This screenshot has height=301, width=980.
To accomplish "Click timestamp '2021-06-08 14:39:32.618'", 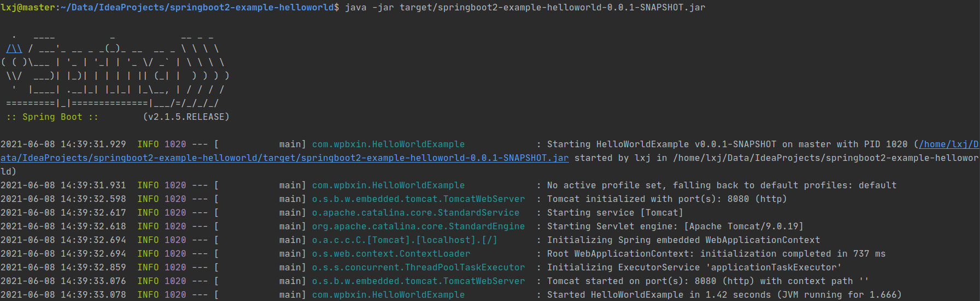I will click(x=63, y=227).
